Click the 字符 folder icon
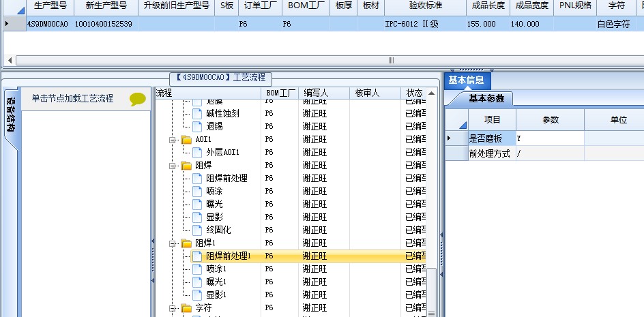This screenshot has width=644, height=317. (x=187, y=308)
